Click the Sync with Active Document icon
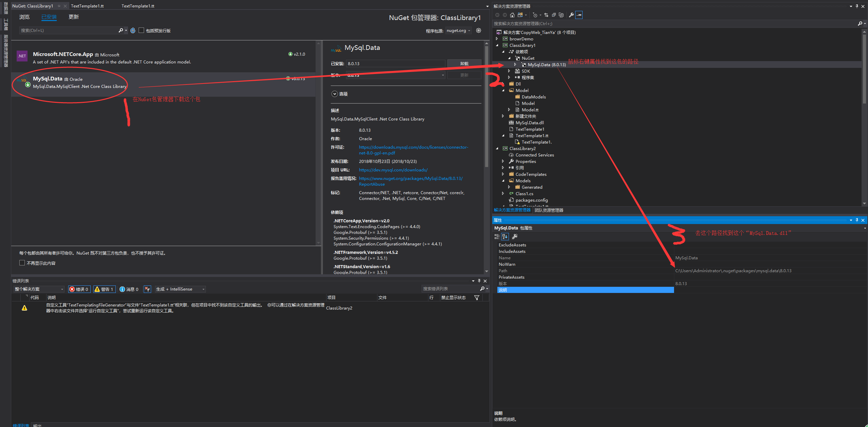The width and height of the screenshot is (868, 427). click(x=546, y=15)
